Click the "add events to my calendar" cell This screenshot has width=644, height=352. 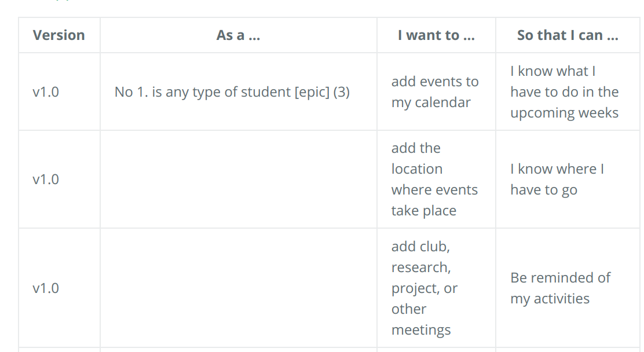pyautogui.click(x=435, y=92)
